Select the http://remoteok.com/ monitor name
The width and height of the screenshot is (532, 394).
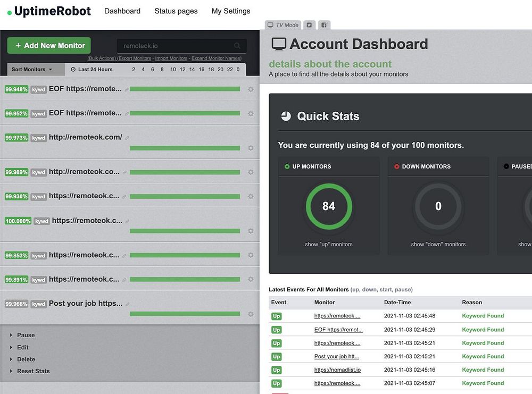86,137
